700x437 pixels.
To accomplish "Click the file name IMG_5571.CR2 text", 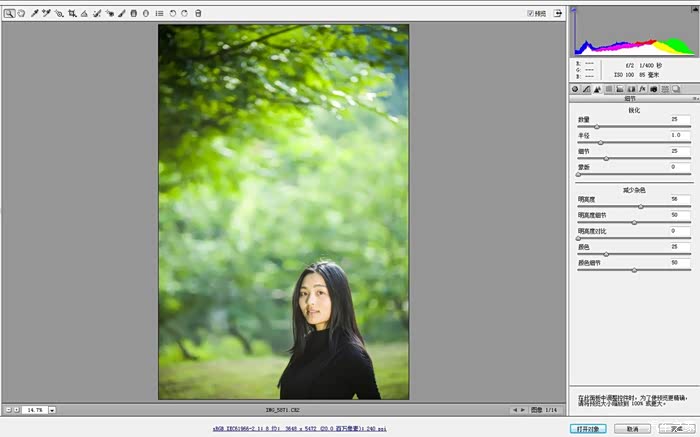I will point(283,410).
